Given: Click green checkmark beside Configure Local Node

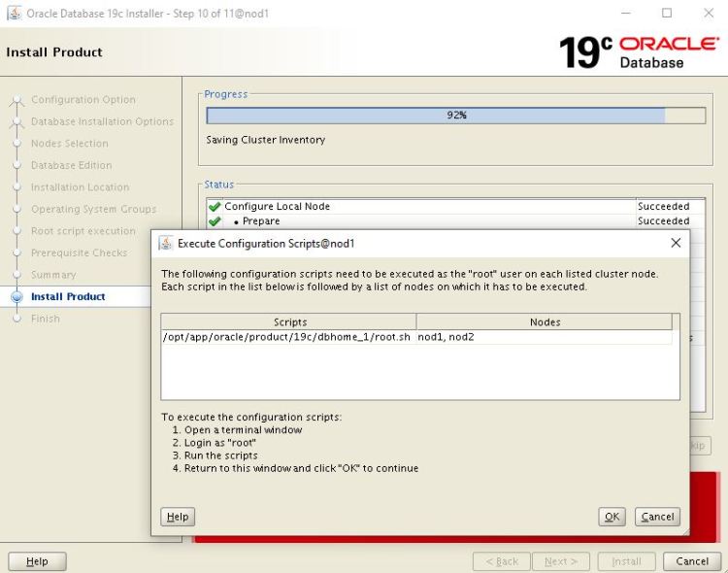Looking at the screenshot, I should pyautogui.click(x=215, y=207).
